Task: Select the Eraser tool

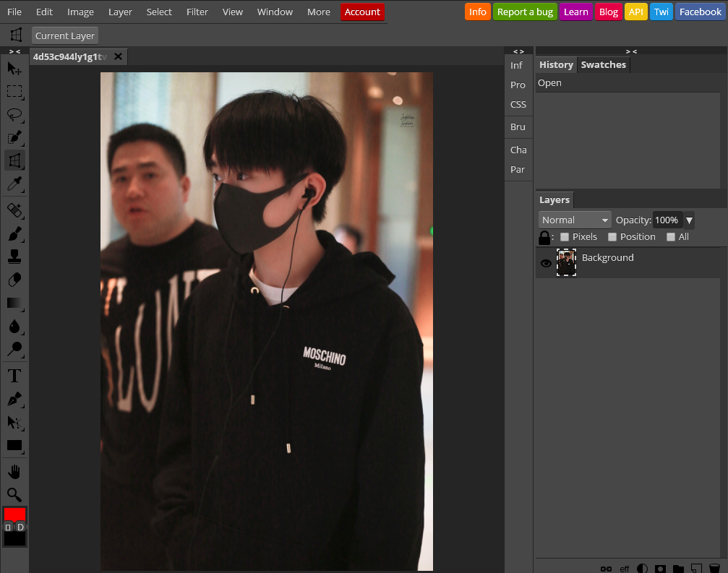Action: pos(14,280)
